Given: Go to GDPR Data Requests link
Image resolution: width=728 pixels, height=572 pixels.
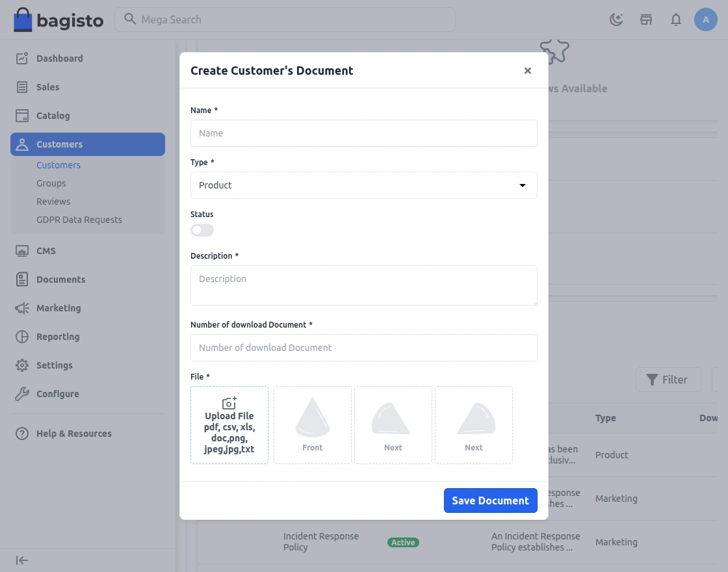Looking at the screenshot, I should (x=79, y=220).
